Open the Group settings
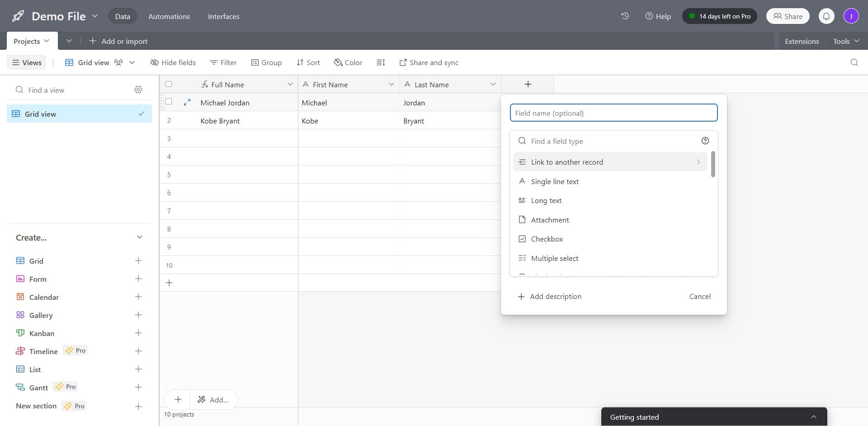The height and width of the screenshot is (426, 868). [x=266, y=62]
